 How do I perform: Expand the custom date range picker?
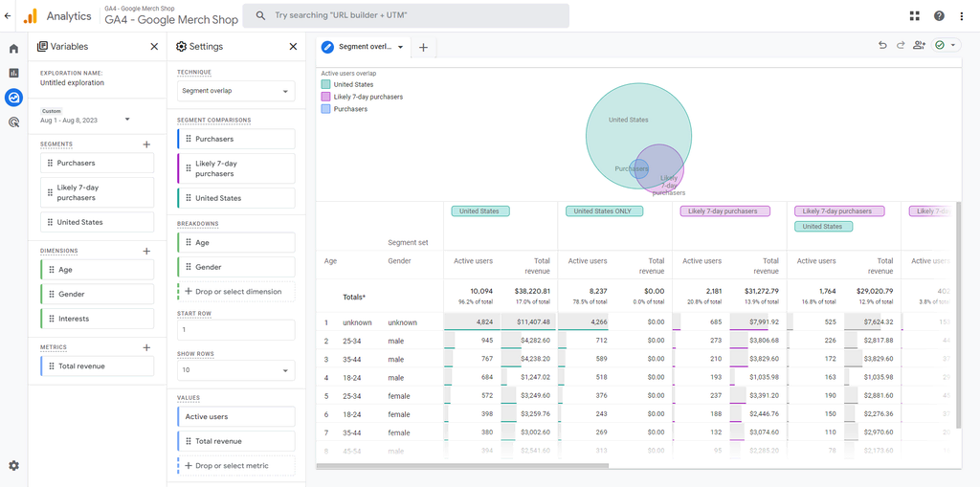[127, 120]
